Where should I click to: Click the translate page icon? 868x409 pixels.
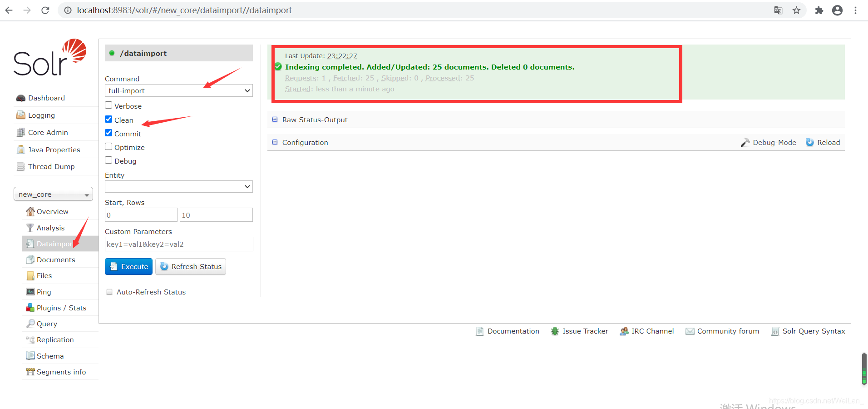point(778,10)
